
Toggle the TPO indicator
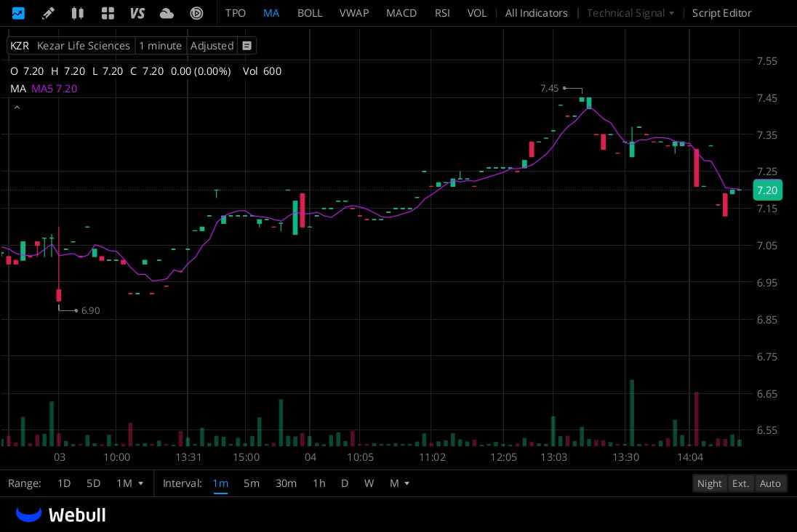tap(236, 13)
